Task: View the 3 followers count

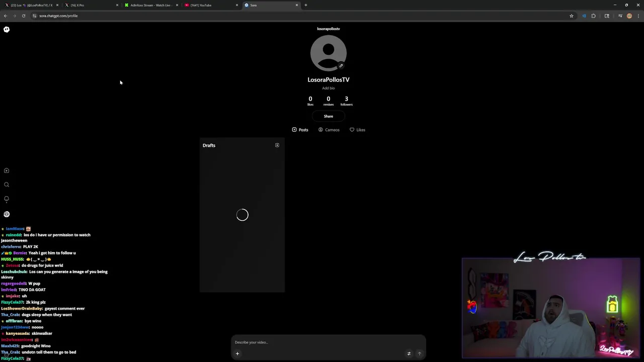Action: [x=346, y=101]
